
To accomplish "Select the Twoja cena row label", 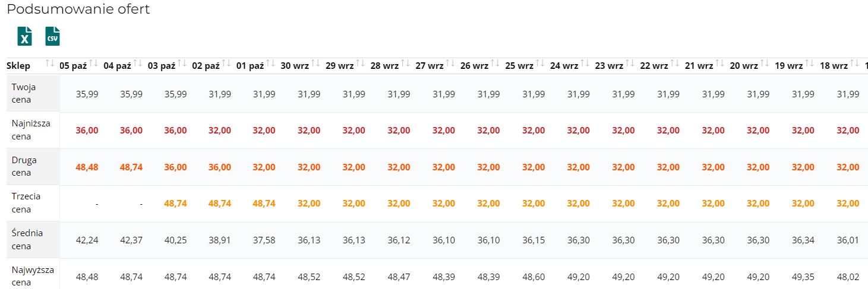I will click(x=24, y=94).
